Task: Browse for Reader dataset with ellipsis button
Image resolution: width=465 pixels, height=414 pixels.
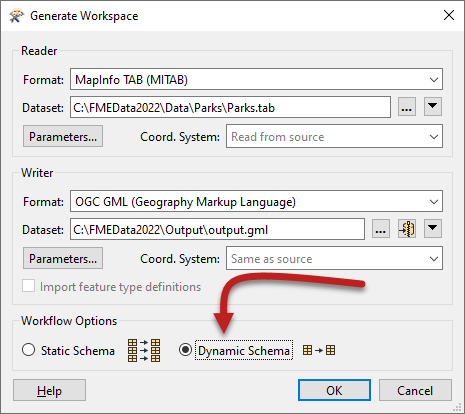Action: tap(407, 107)
